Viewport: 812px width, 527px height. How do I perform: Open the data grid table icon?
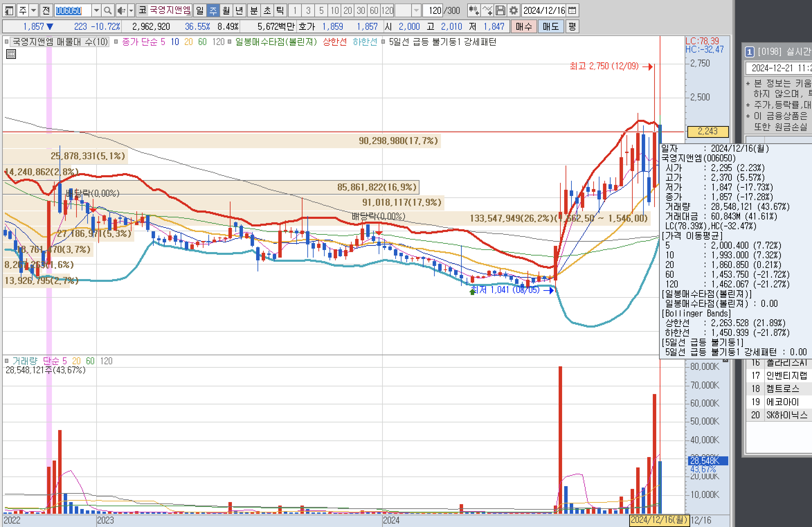coord(11,54)
